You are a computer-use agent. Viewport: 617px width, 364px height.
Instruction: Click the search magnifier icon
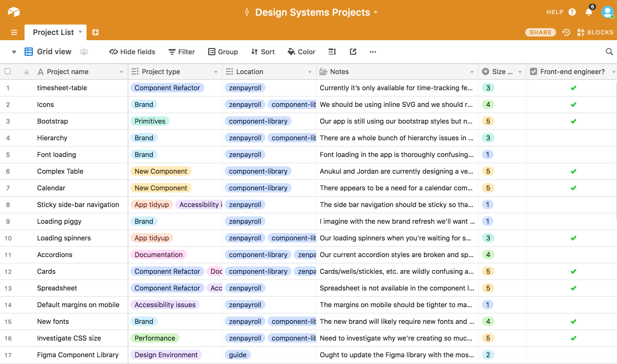tap(609, 52)
